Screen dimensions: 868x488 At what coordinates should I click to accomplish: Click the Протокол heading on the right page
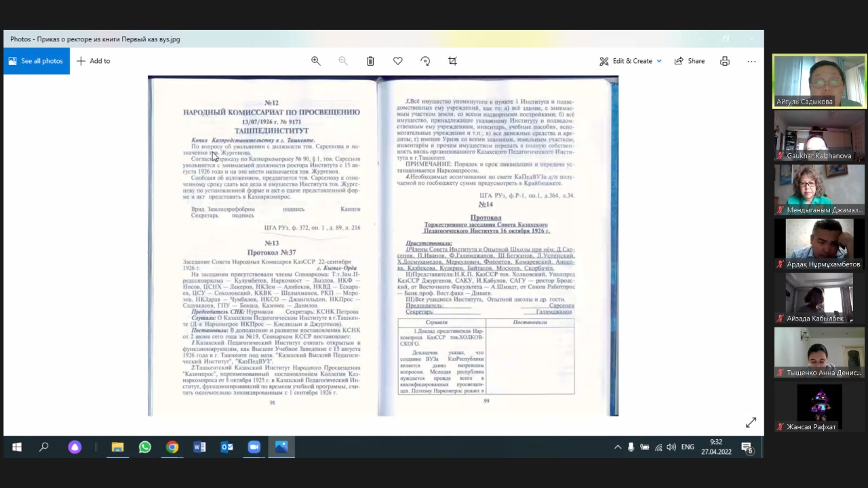pyautogui.click(x=486, y=218)
